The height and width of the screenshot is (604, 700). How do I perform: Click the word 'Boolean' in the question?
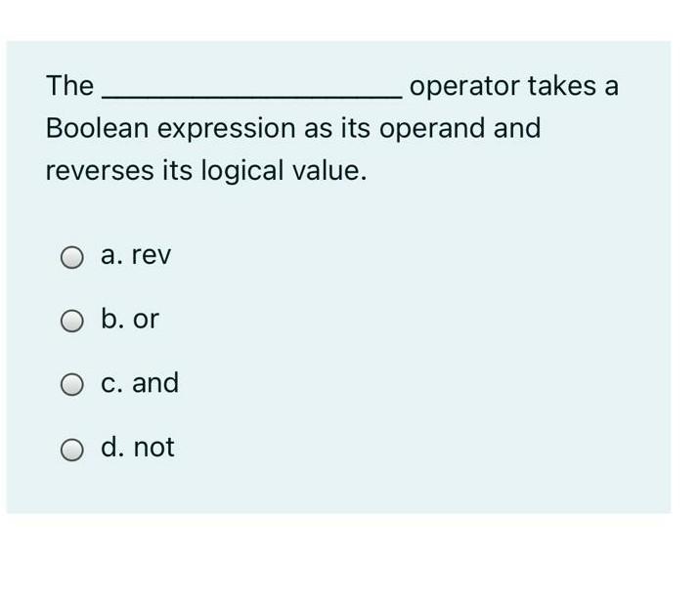[98, 128]
